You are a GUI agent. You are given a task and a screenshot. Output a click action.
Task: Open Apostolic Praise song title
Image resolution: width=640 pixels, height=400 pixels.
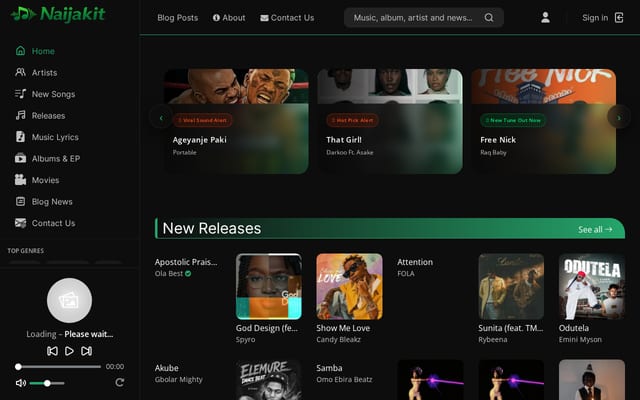(186, 262)
